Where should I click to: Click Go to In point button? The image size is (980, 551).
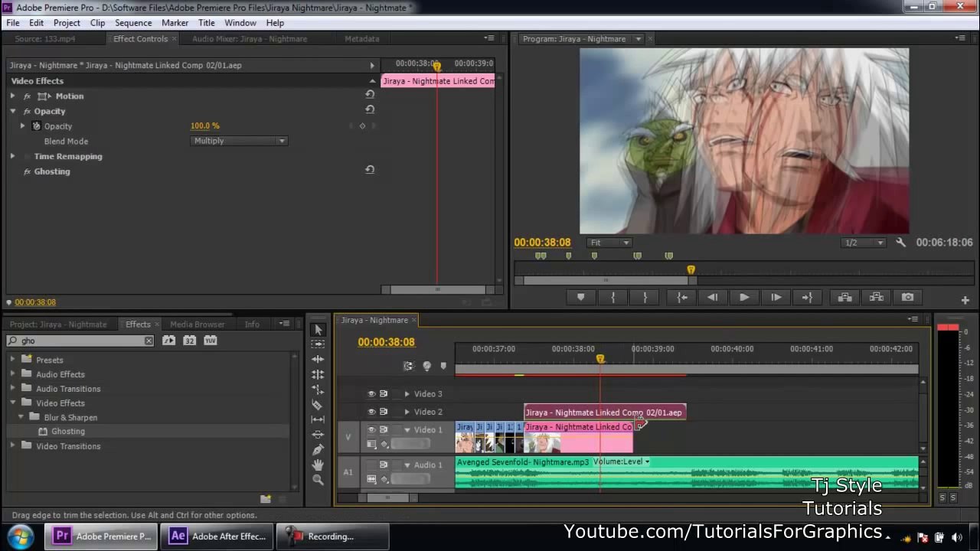pyautogui.click(x=681, y=297)
